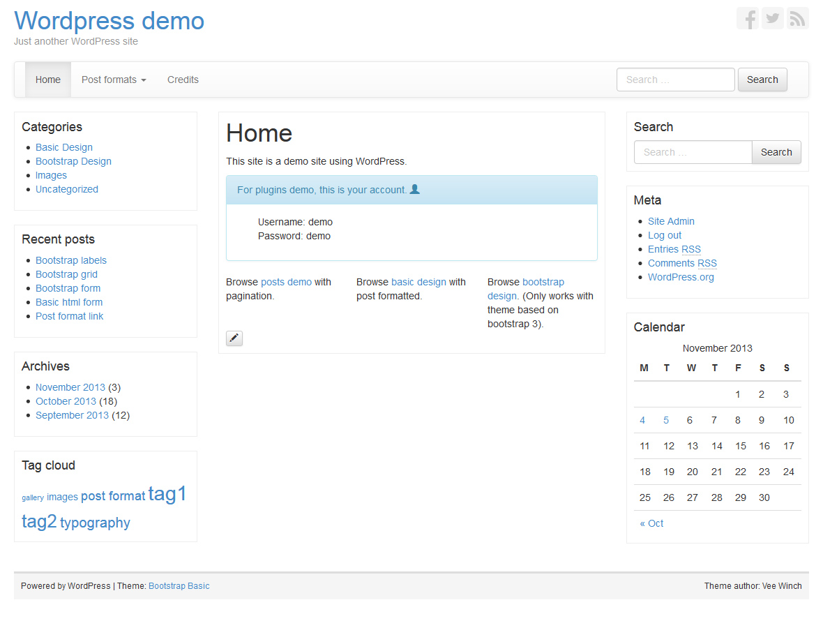This screenshot has width=823, height=644.
Task: Open the Bootstrap grid post
Action: pos(67,274)
